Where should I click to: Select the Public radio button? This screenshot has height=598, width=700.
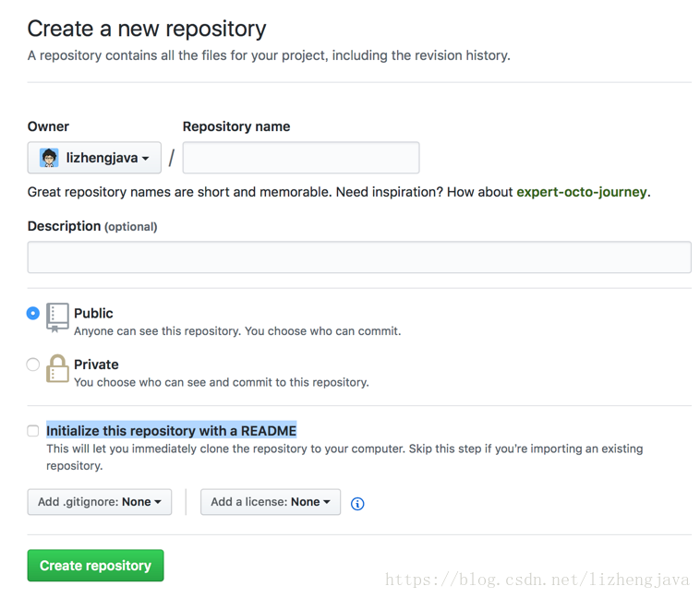pos(33,313)
